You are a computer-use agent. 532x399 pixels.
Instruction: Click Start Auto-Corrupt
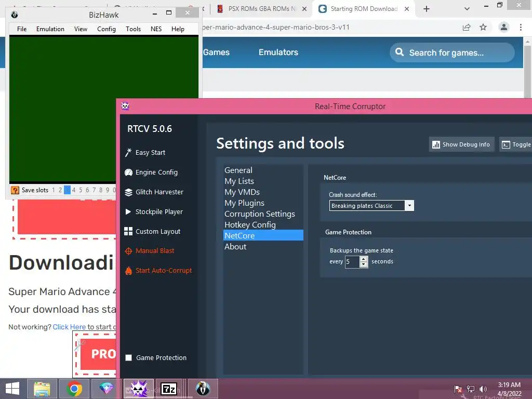click(x=158, y=270)
